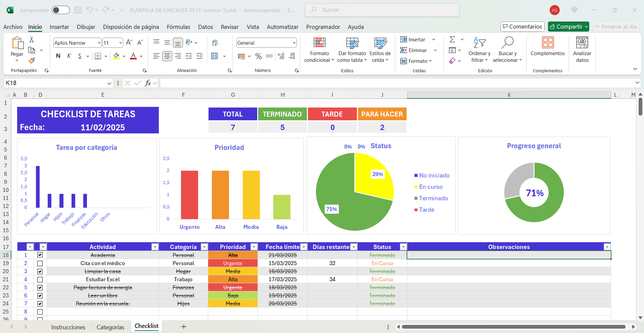Open the Categoría column filter dropdown
The image size is (644, 333).
click(x=204, y=247)
